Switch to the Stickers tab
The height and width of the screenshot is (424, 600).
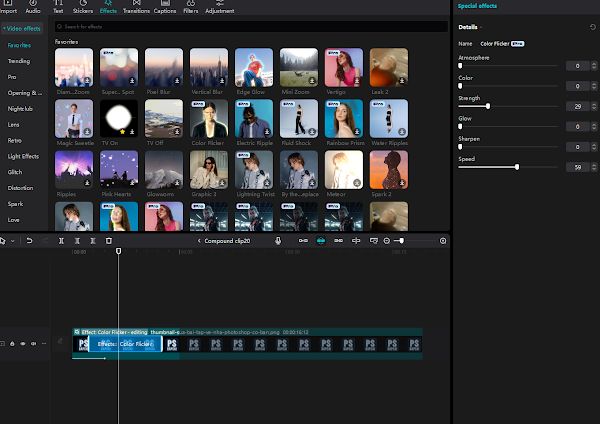83,7
